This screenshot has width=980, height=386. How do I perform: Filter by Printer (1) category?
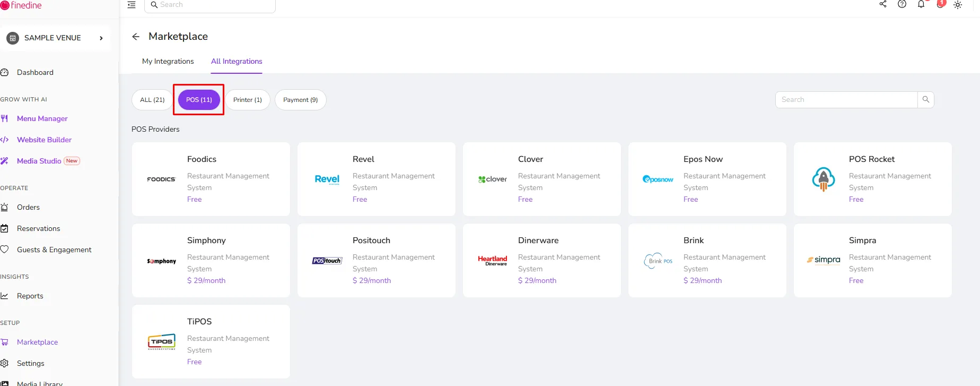click(x=248, y=100)
